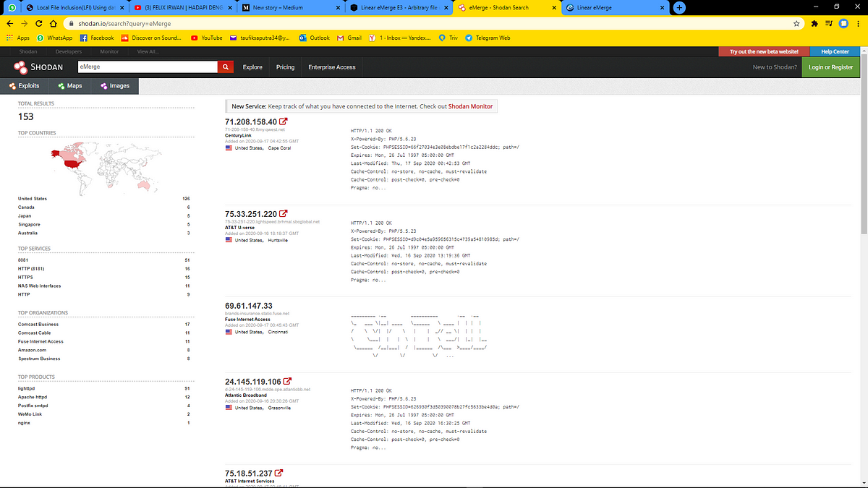
Task: Click the red search magnifier button
Action: click(226, 67)
